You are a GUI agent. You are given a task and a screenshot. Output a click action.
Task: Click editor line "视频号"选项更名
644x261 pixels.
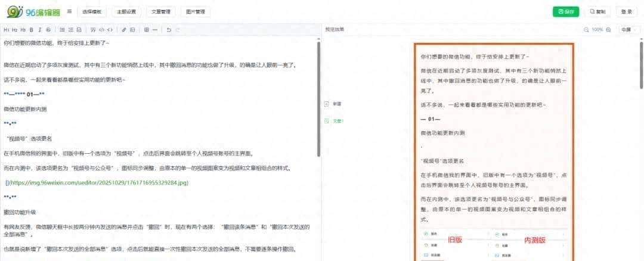29,139
